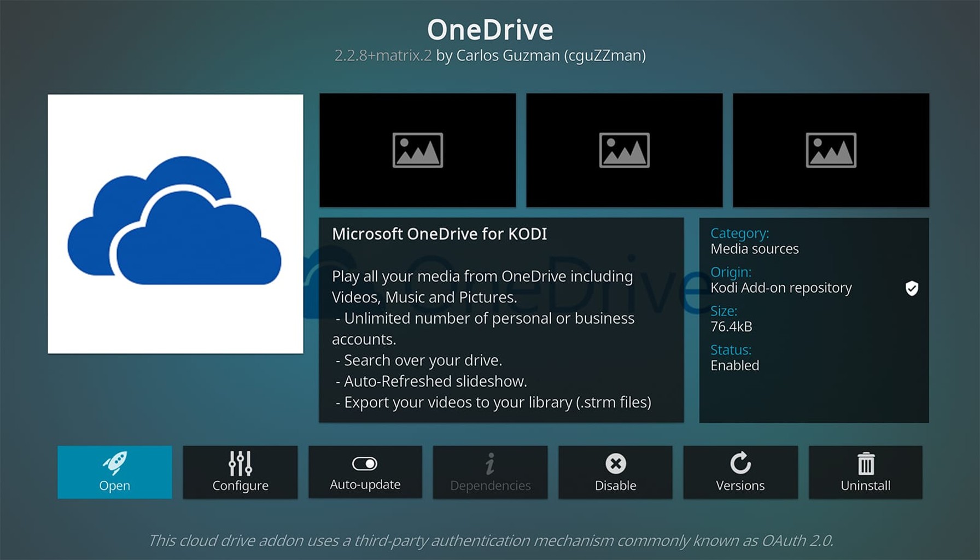This screenshot has height=560, width=980.
Task: Open the Configure settings button
Action: pos(240,472)
